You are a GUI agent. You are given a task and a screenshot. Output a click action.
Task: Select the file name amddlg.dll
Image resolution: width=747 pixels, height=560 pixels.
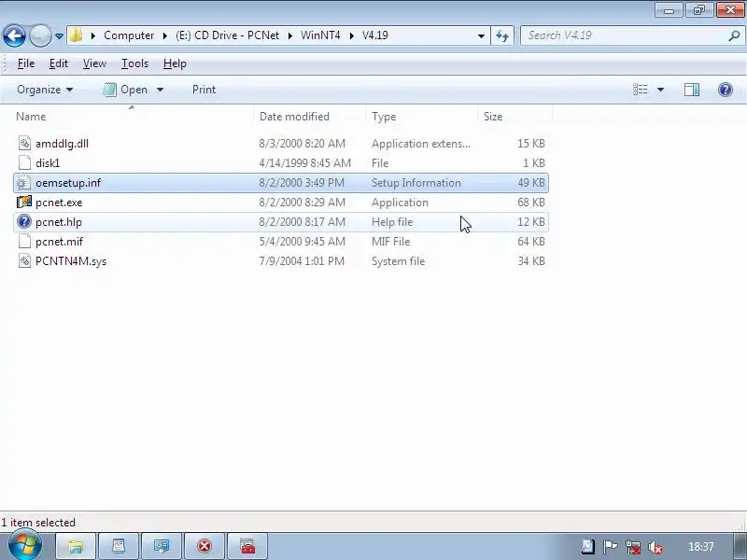click(62, 144)
